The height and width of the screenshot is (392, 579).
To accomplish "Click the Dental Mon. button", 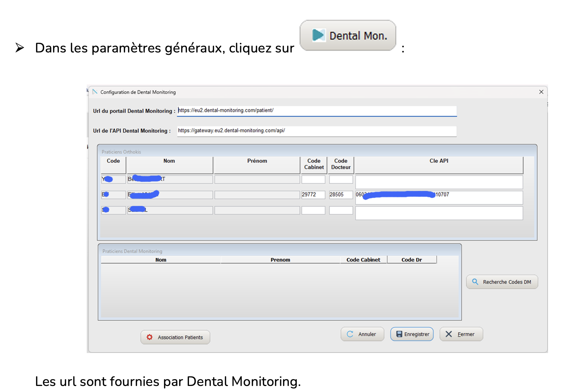I will coord(348,35).
